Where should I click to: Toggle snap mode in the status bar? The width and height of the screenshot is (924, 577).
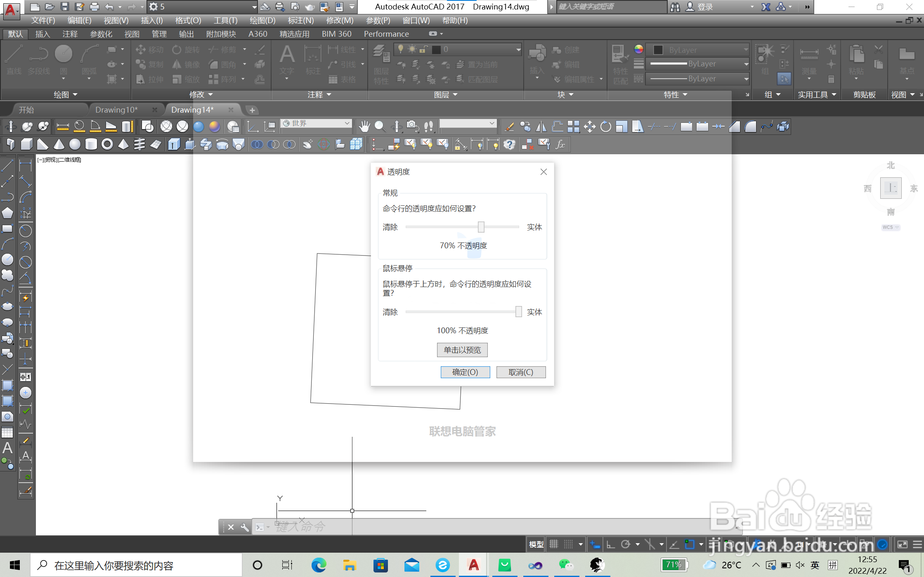pos(568,544)
